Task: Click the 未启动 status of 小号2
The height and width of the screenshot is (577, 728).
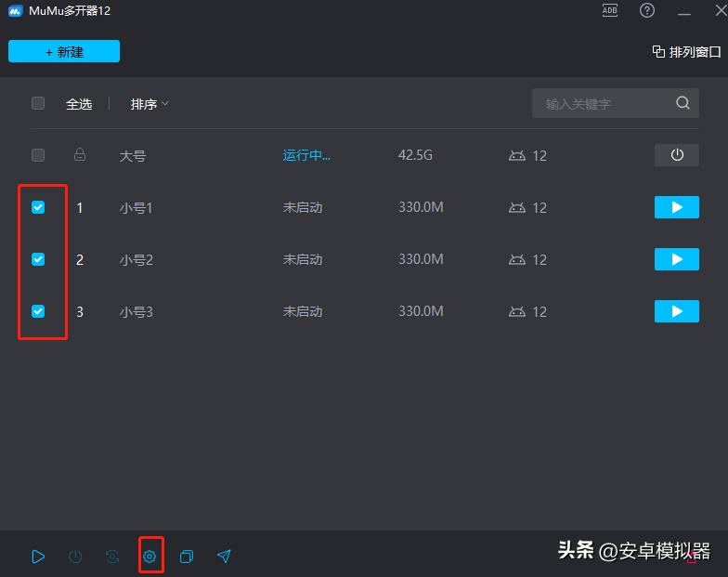Action: click(303, 259)
